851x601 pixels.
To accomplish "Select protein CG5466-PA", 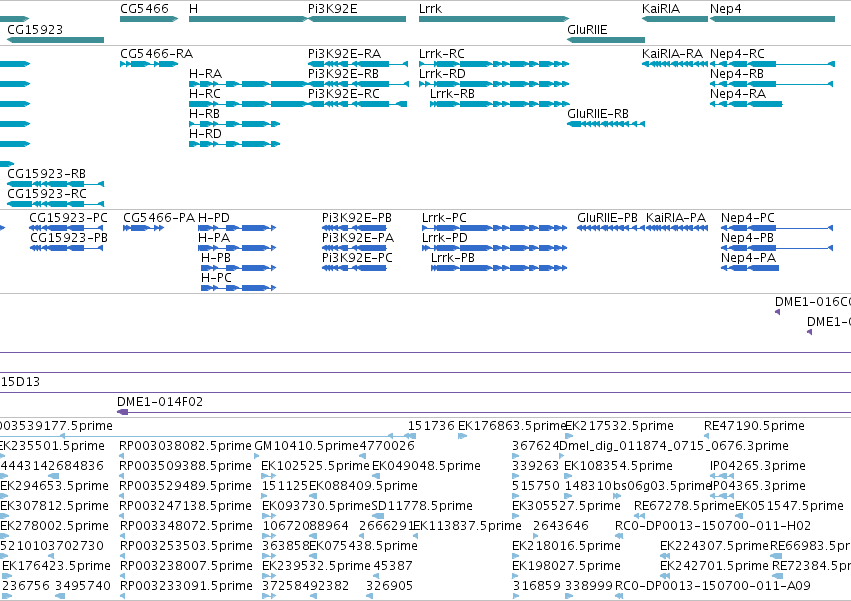I will tap(143, 228).
